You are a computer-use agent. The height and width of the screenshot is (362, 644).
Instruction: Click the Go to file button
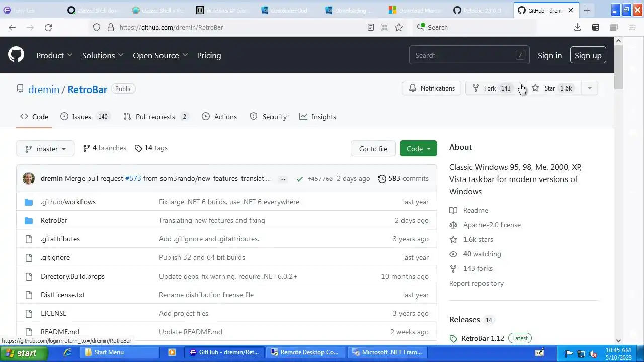pos(373,148)
